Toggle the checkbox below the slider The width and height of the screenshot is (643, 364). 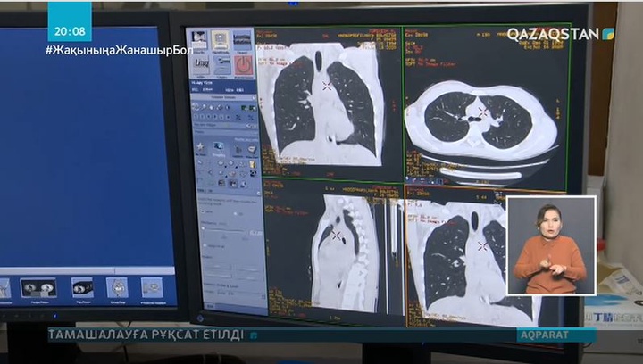click(x=203, y=245)
